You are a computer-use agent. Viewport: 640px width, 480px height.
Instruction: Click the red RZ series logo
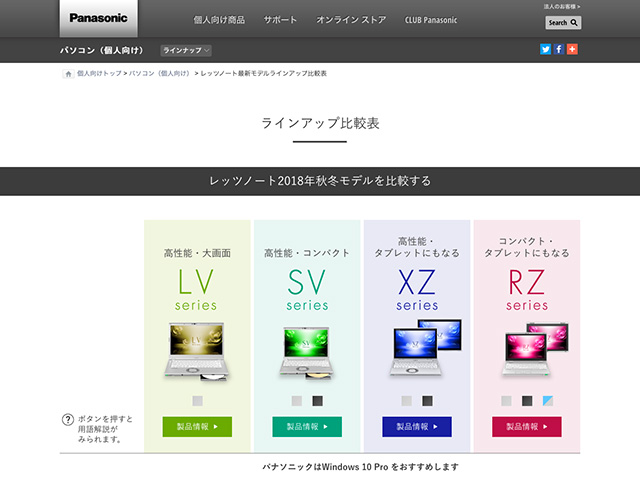coord(527,289)
